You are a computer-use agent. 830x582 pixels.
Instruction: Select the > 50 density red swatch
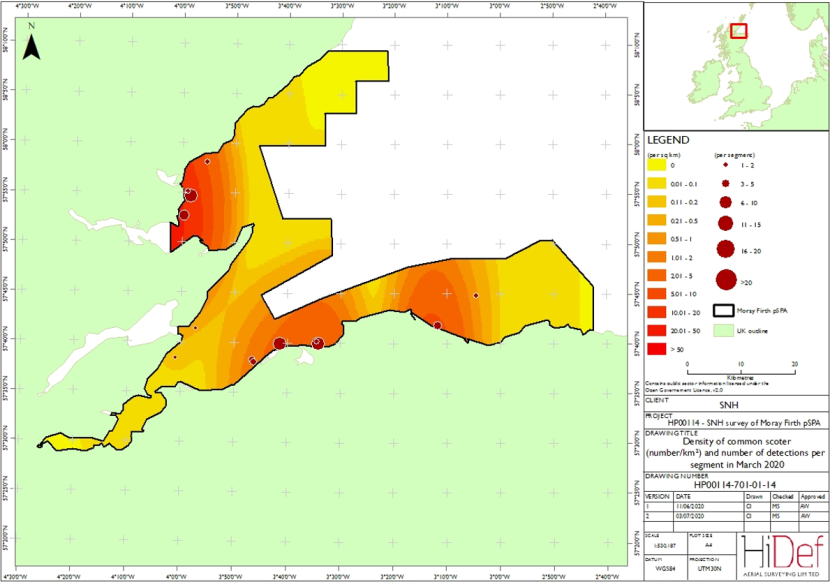(656, 349)
